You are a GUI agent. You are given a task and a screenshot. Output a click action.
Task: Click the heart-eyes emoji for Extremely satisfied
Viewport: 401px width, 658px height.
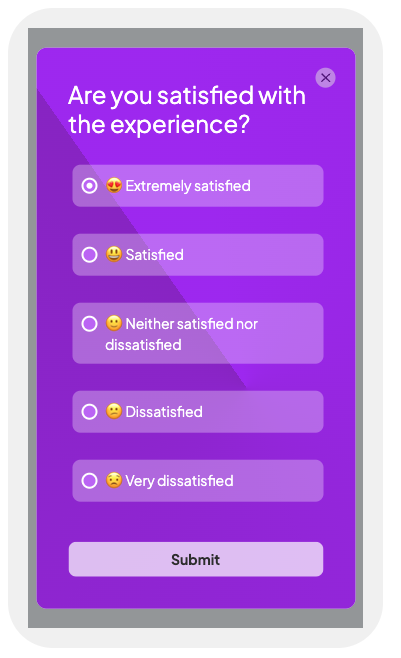tap(114, 185)
